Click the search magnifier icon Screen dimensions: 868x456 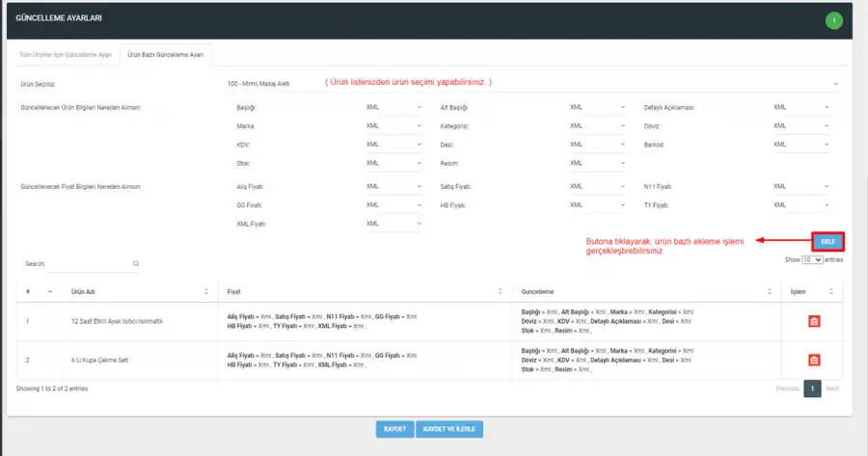(136, 264)
